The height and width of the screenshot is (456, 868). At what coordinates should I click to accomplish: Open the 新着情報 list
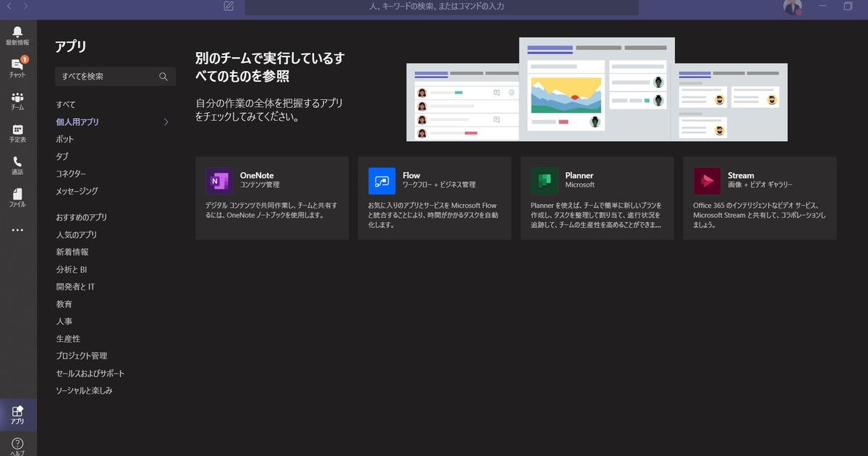pyautogui.click(x=72, y=253)
